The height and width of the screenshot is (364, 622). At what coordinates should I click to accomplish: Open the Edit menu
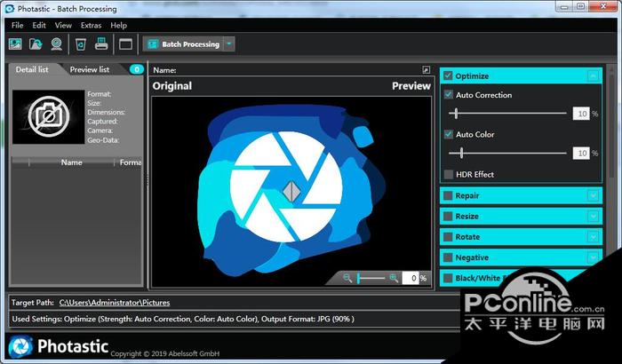coord(39,26)
